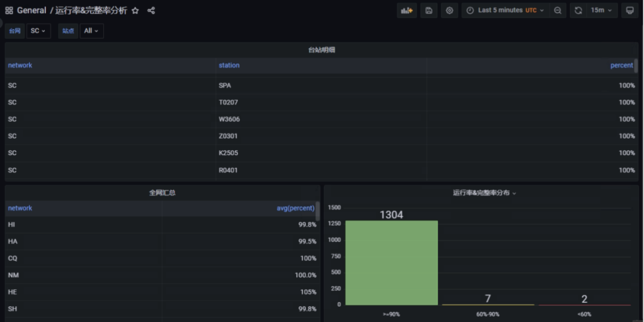Open dashboard settings gear
The width and height of the screenshot is (644, 322).
pyautogui.click(x=450, y=11)
